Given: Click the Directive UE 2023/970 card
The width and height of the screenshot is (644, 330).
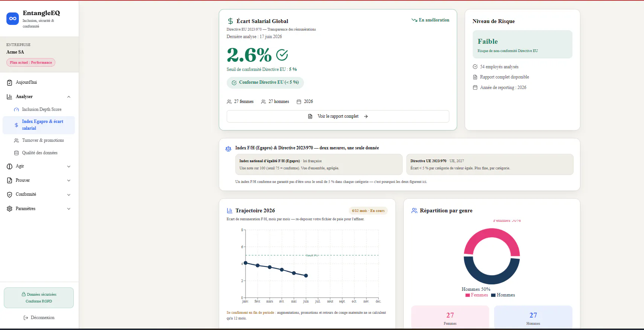Looking at the screenshot, I should pyautogui.click(x=490, y=164).
